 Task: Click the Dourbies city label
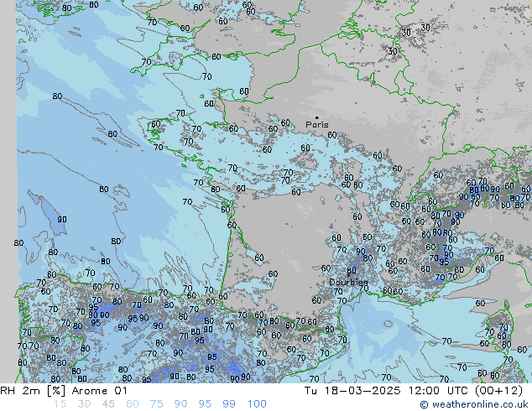tap(348, 282)
